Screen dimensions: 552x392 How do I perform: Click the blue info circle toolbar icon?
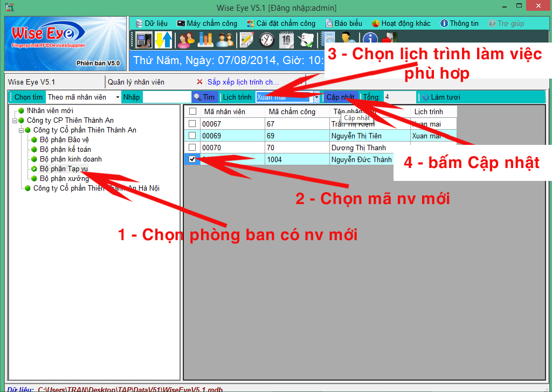point(370,39)
